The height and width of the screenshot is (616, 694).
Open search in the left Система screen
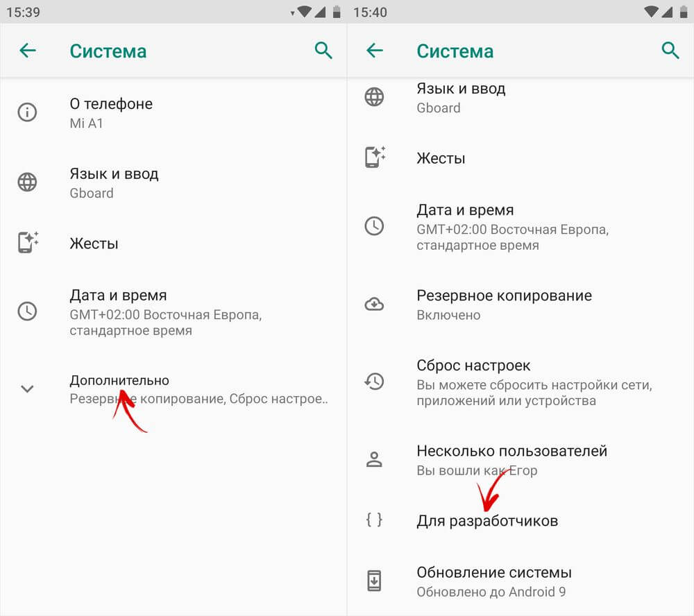tap(323, 51)
